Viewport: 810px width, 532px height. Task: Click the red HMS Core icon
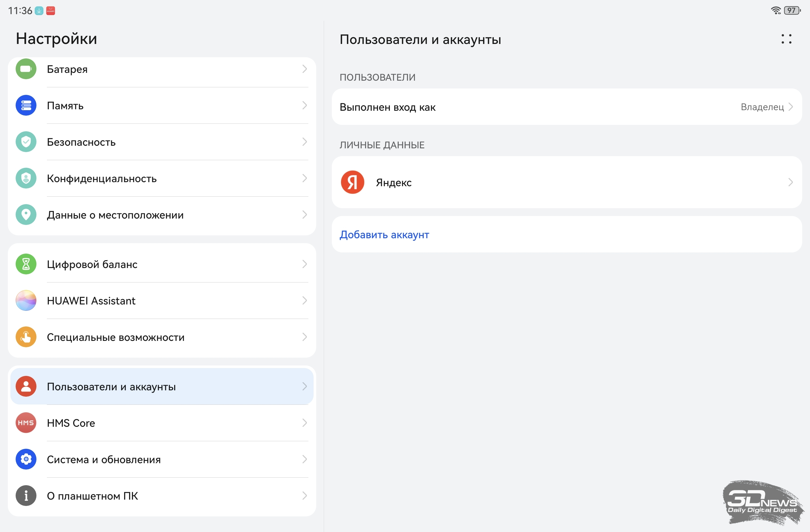pyautogui.click(x=26, y=423)
